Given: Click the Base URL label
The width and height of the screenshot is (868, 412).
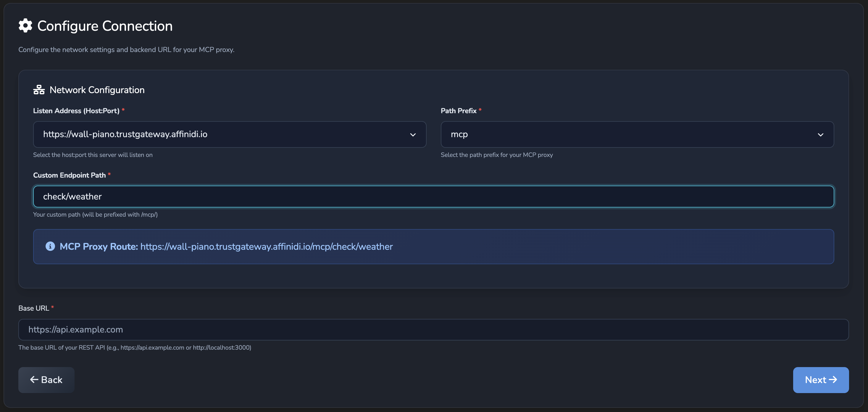Looking at the screenshot, I should point(34,308).
